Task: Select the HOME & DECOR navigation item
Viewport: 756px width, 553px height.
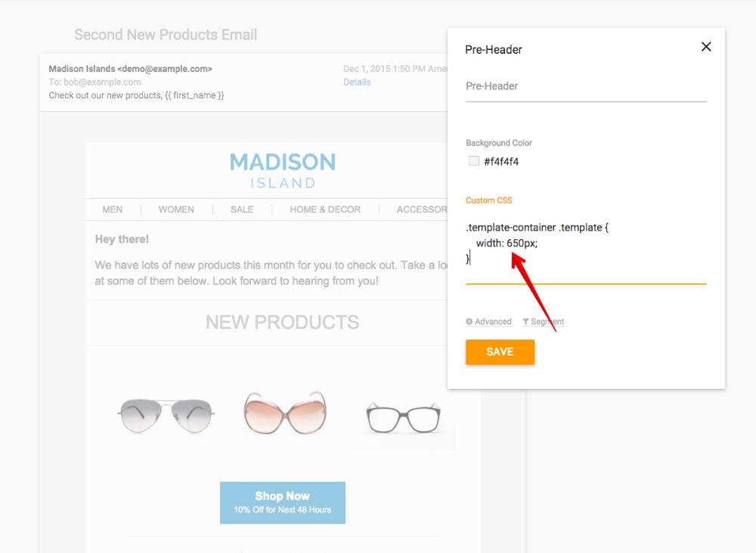Action: 325,210
